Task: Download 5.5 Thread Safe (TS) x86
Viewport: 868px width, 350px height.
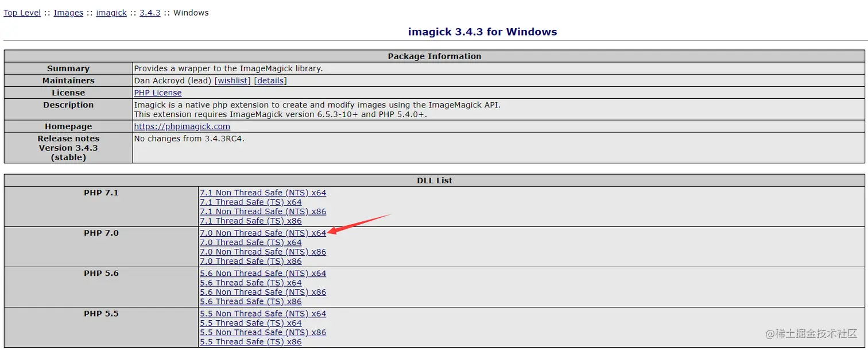Action: (251, 341)
